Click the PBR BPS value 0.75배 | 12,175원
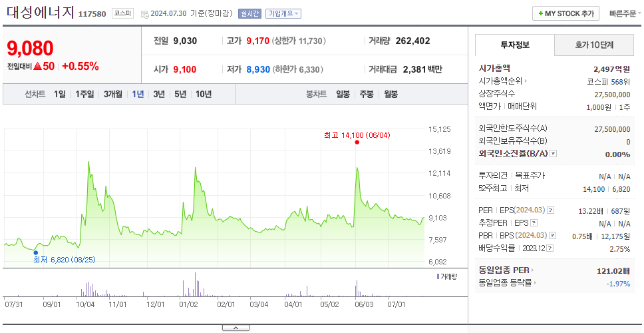644x333 pixels. click(601, 237)
